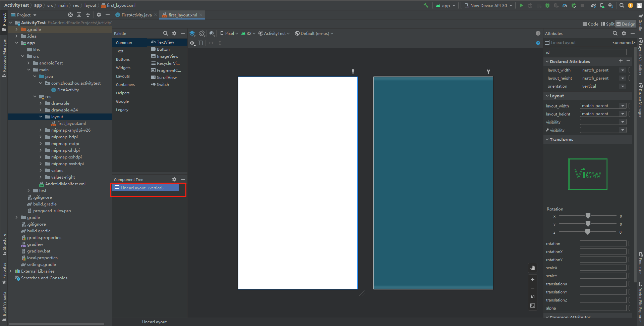Open Default (en-us) locale dropdown
This screenshot has width=644, height=326.
tap(314, 33)
